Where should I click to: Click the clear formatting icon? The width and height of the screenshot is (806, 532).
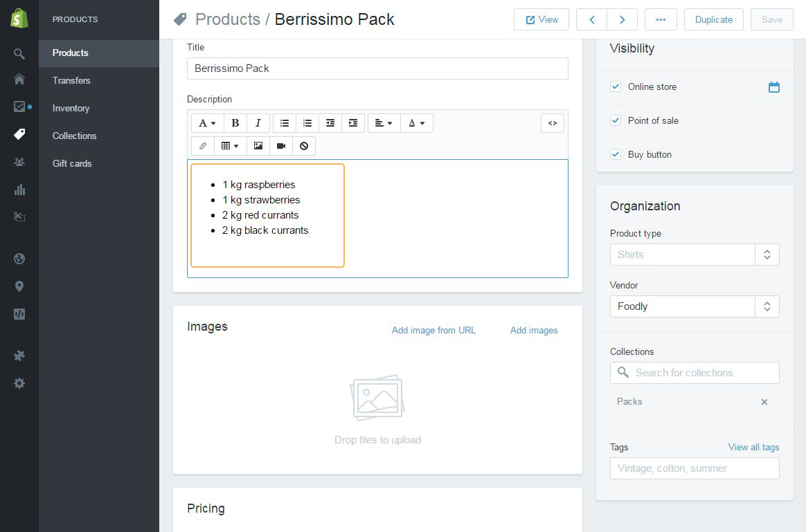[304, 146]
